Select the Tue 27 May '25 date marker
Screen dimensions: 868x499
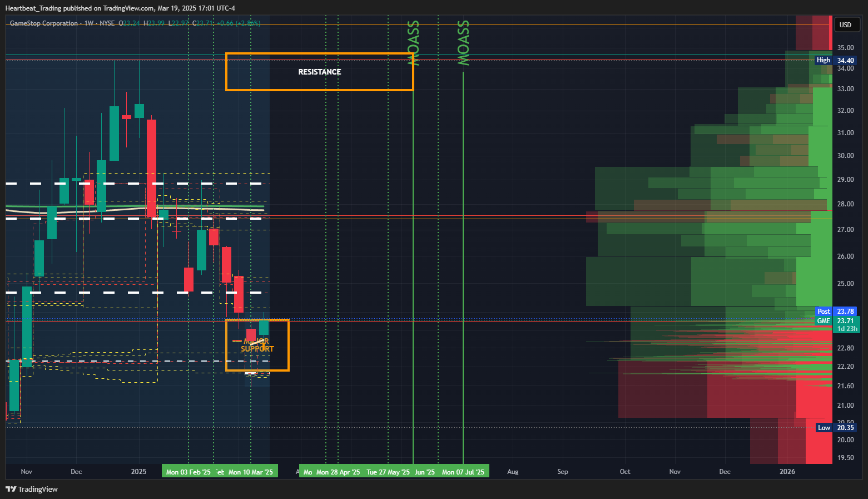point(388,472)
